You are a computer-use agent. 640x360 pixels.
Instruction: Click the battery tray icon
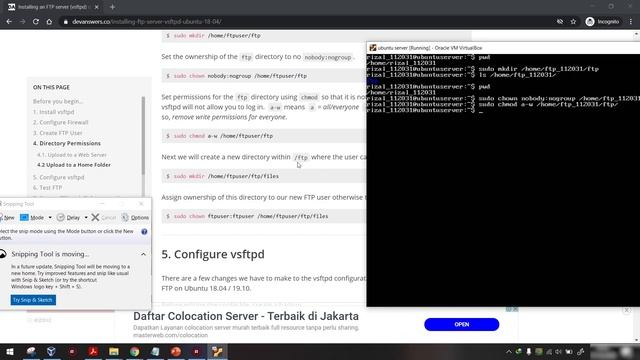click(569, 351)
